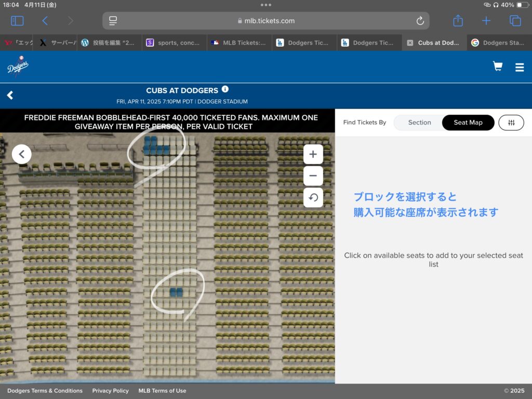Click the Dodgers logo
This screenshot has width=532, height=399.
[x=18, y=66]
